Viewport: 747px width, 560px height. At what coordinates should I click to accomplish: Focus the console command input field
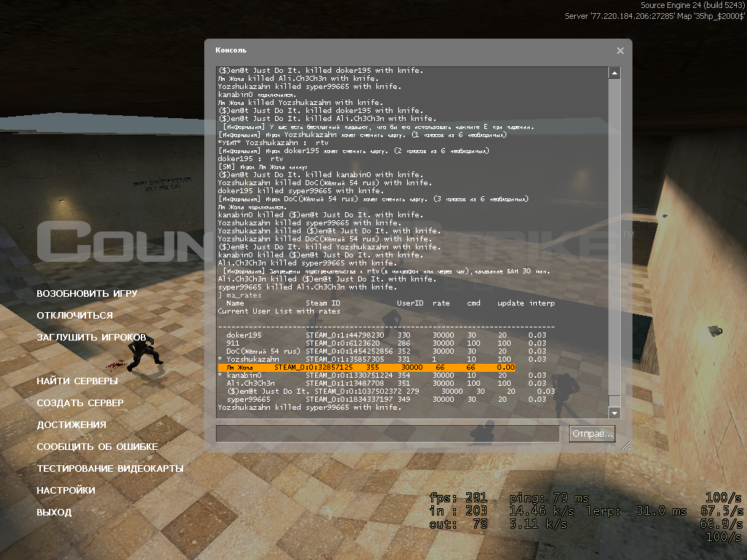[388, 434]
